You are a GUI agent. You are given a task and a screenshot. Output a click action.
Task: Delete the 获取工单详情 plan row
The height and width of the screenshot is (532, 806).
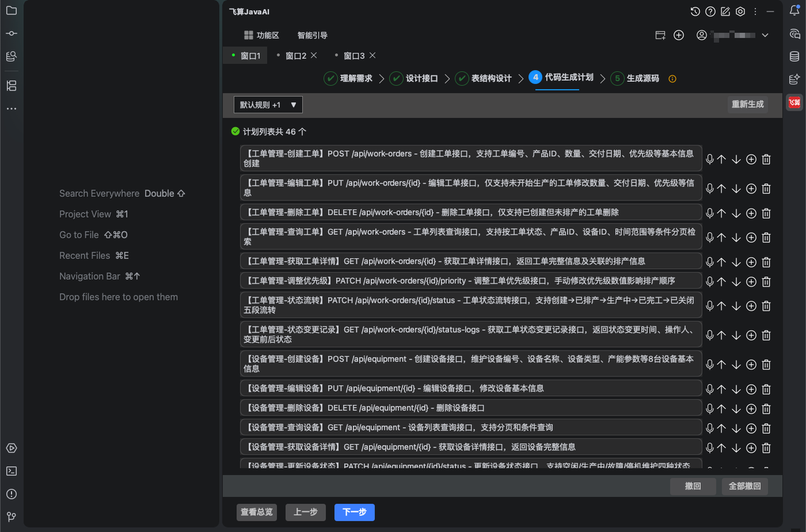pyautogui.click(x=766, y=262)
